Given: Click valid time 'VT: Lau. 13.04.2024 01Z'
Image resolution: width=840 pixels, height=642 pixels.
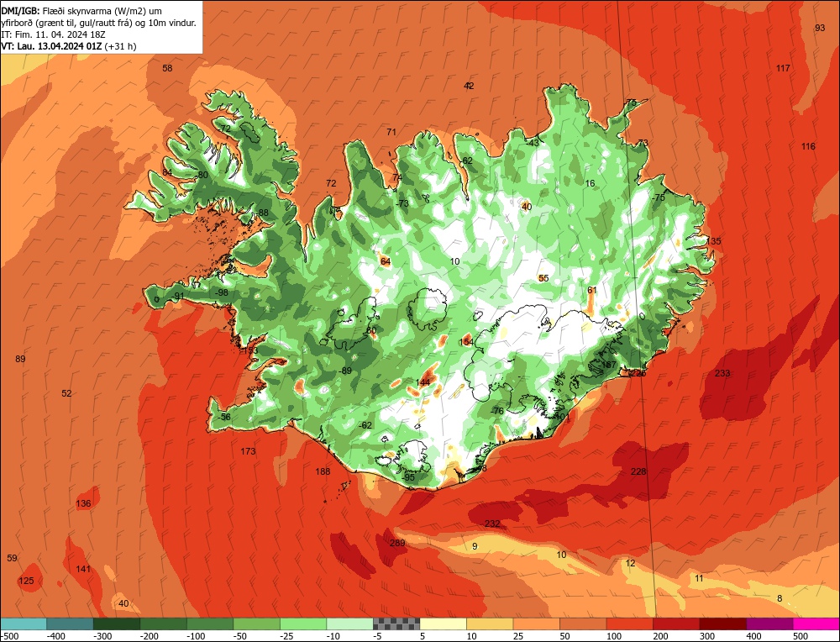Looking at the screenshot, I should pos(51,46).
